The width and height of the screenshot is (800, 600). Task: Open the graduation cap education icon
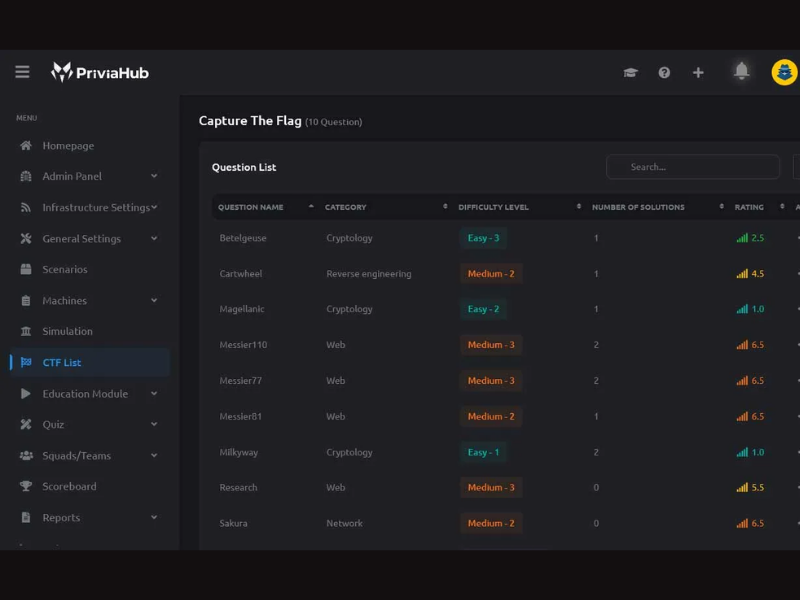[631, 72]
